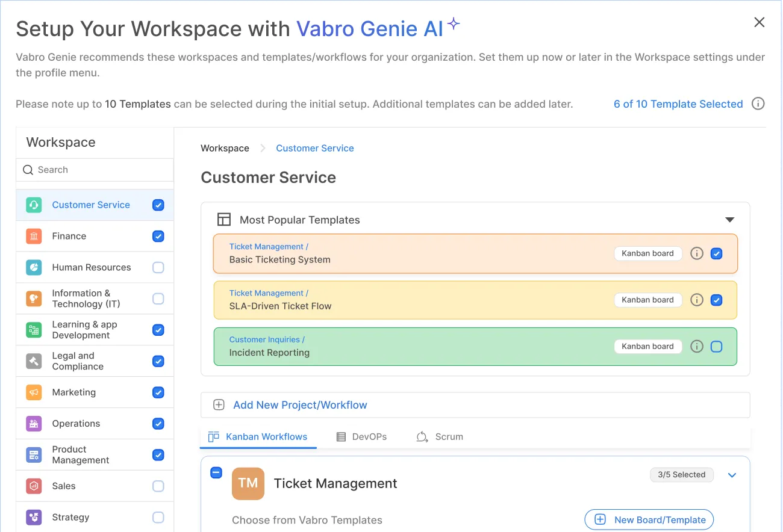Click info icon beside Template Selected count
Screen dimensions: 783x532
(758, 104)
